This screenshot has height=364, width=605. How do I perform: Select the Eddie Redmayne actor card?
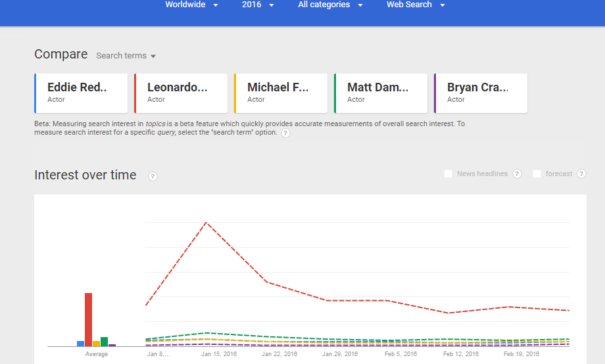[x=81, y=93]
